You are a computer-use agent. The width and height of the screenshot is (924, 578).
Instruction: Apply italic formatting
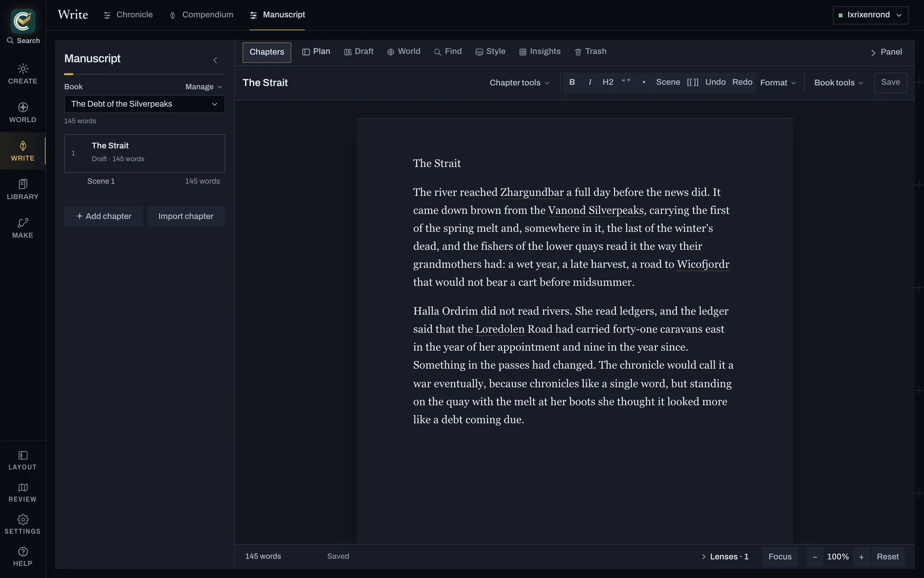point(590,82)
